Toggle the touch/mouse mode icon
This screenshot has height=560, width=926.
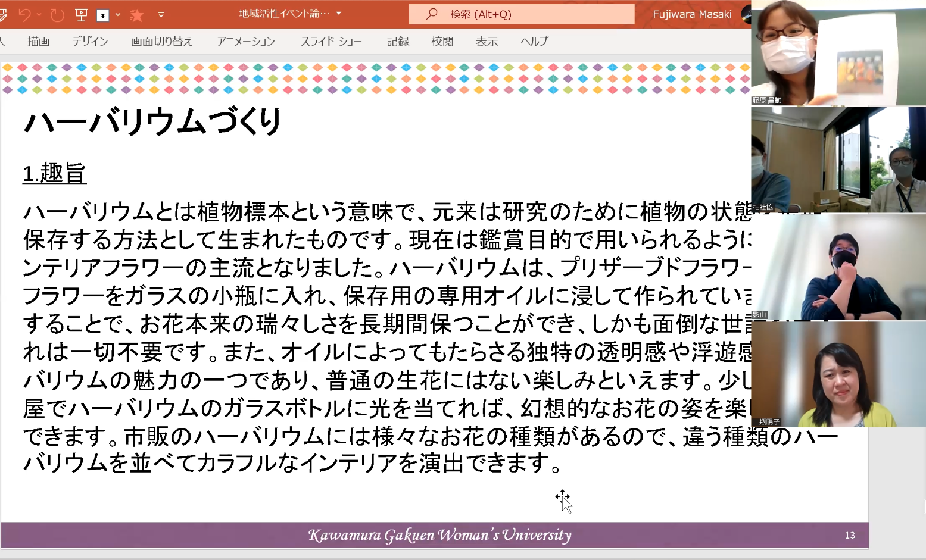point(103,15)
